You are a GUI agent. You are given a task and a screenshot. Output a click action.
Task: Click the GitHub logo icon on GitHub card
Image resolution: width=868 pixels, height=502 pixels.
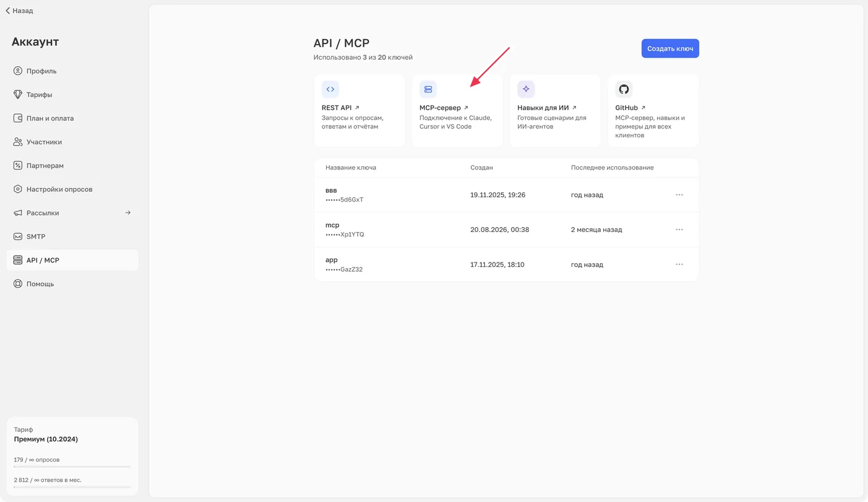[624, 89]
